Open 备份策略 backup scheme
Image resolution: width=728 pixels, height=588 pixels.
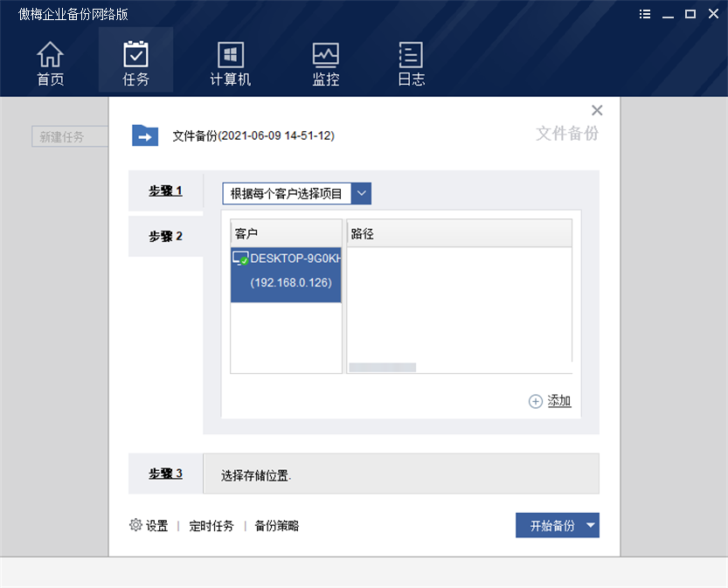point(277,526)
